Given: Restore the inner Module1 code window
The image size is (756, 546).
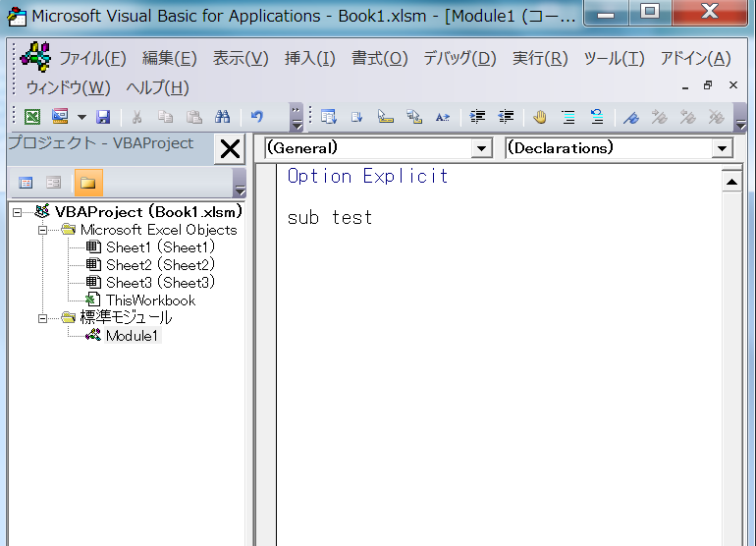Looking at the screenshot, I should tap(708, 85).
